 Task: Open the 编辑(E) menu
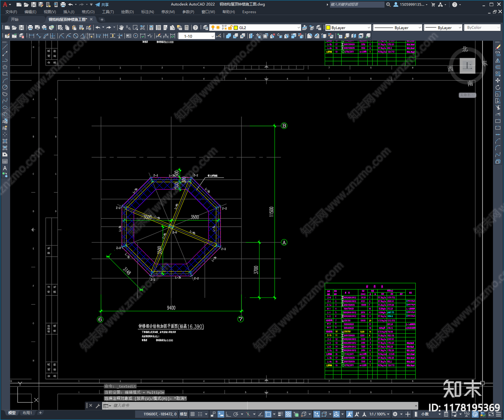coord(30,12)
